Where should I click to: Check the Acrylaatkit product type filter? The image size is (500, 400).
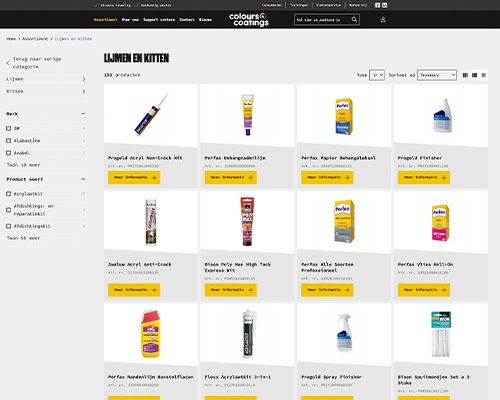coord(9,194)
